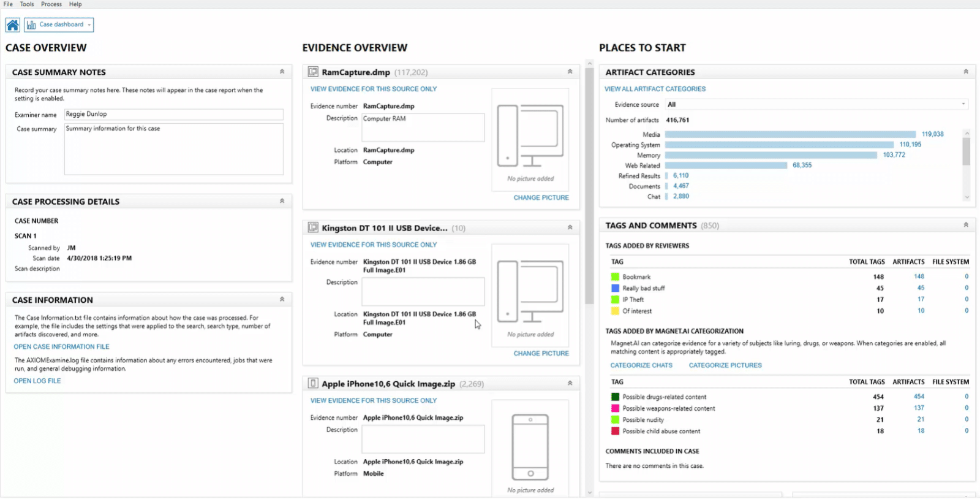The width and height of the screenshot is (980, 499).
Task: Collapse the Case Processing Details section
Action: click(x=282, y=201)
